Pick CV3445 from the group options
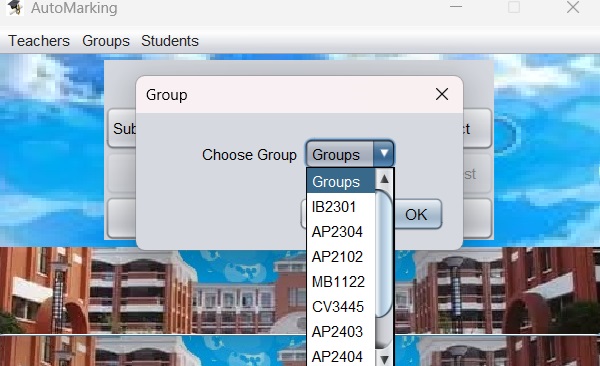The image size is (600, 366). (341, 307)
